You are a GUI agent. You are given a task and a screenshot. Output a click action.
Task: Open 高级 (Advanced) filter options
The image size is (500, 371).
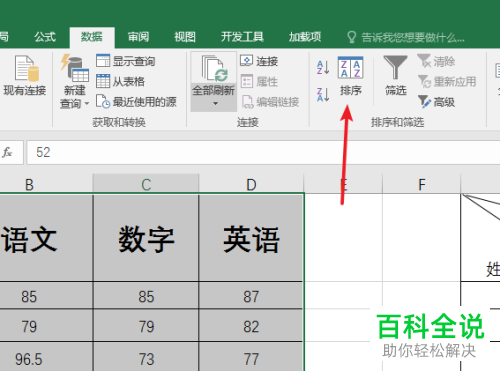tap(436, 102)
